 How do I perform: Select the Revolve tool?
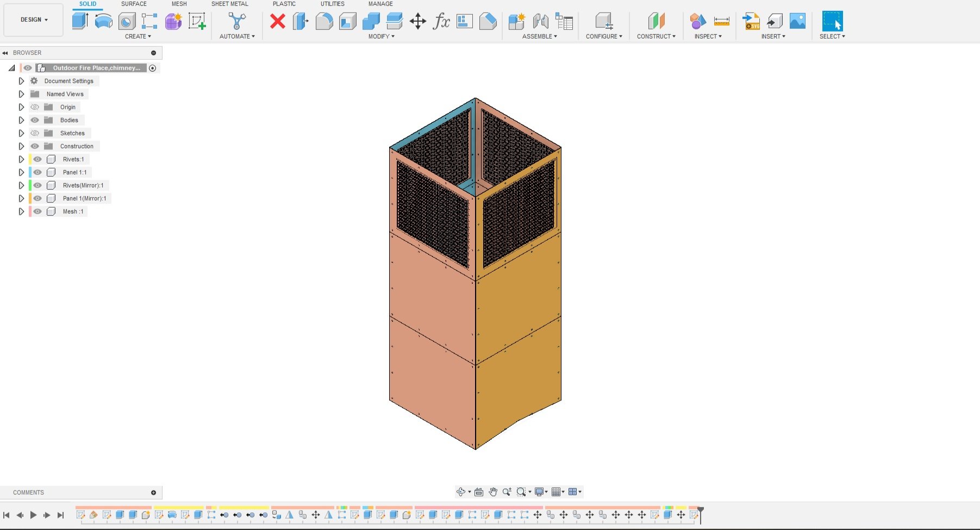pyautogui.click(x=104, y=21)
